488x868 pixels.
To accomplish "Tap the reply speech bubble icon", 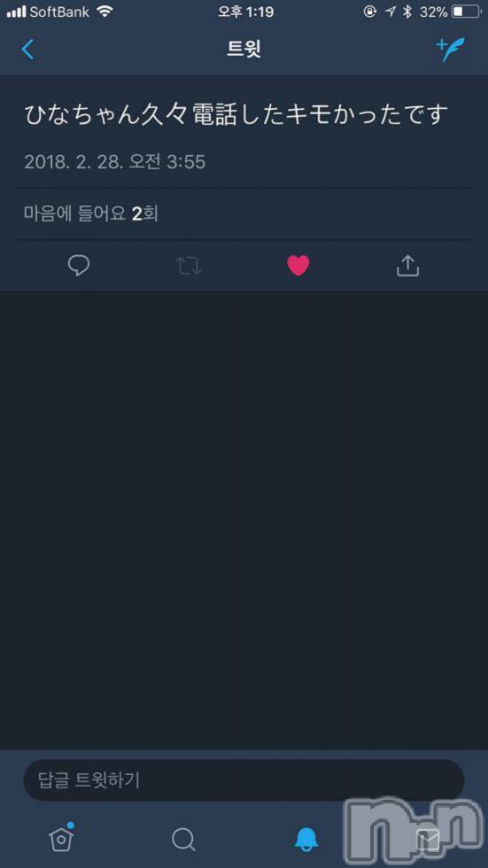I will 79,266.
